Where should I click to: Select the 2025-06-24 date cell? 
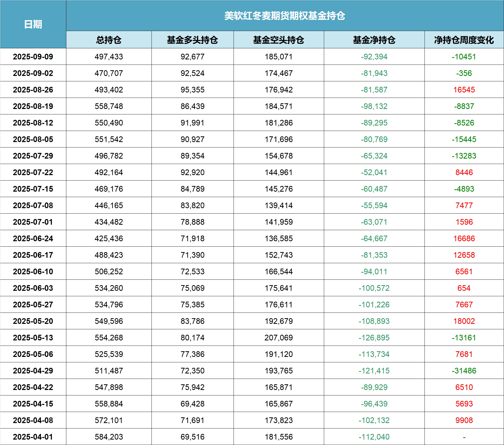(33, 238)
